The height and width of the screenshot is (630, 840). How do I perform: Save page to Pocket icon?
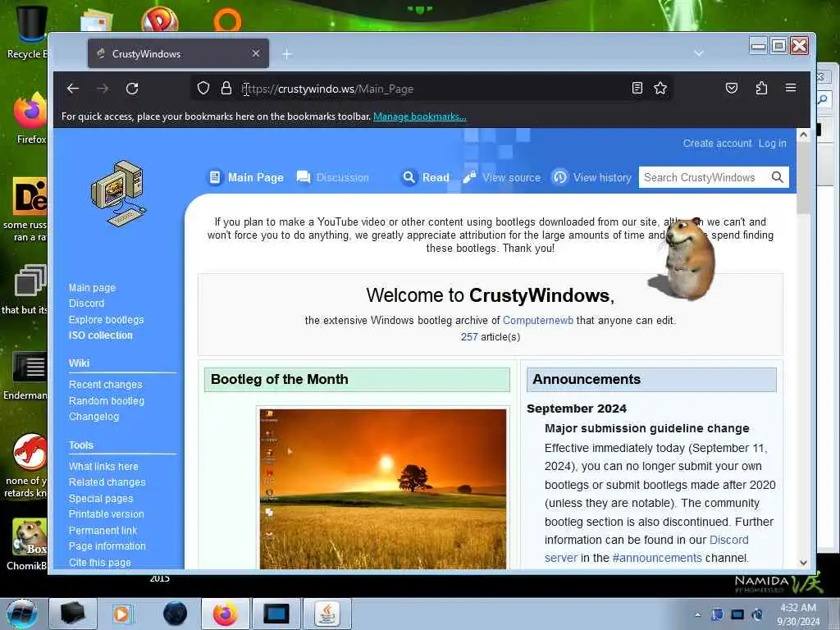click(731, 88)
